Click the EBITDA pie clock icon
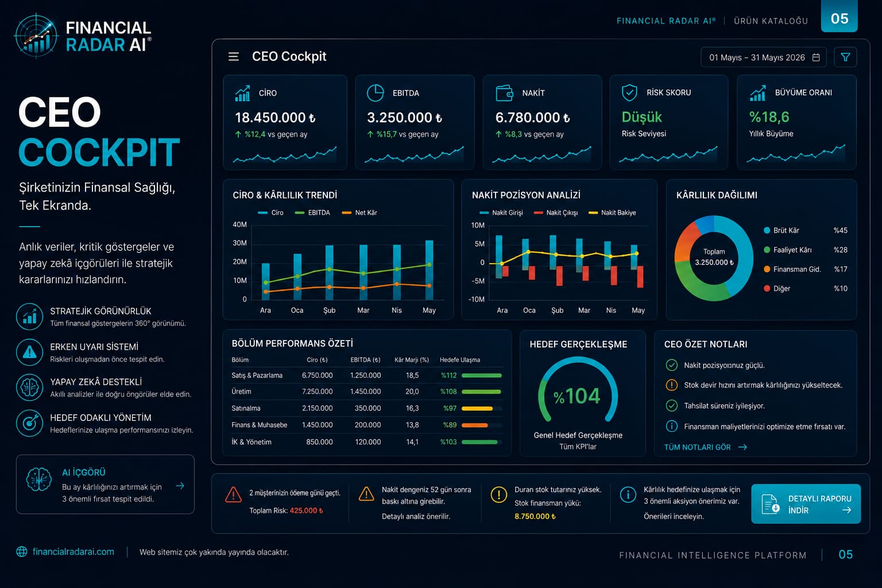This screenshot has height=588, width=882. click(x=375, y=93)
